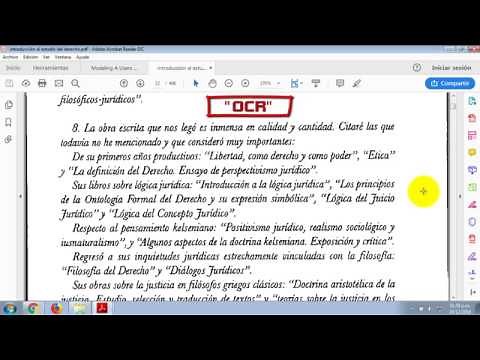Click the shield Protect tool icon

pos(472,222)
